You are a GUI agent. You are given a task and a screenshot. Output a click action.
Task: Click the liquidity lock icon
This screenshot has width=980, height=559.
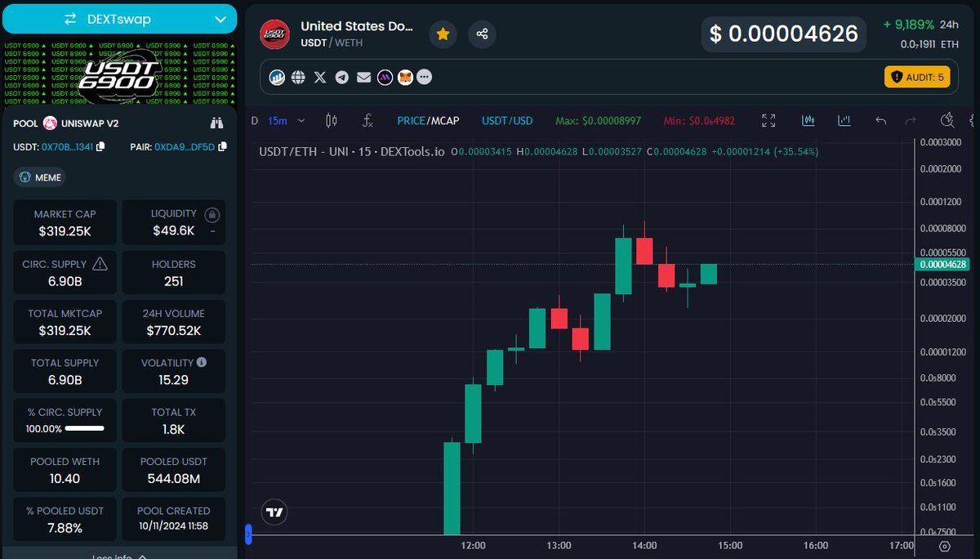(x=212, y=215)
